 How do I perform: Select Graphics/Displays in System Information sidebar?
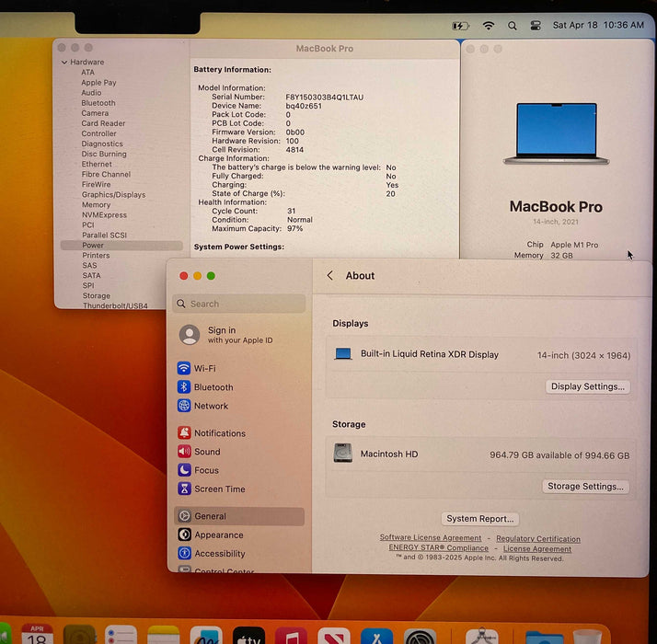(x=113, y=194)
